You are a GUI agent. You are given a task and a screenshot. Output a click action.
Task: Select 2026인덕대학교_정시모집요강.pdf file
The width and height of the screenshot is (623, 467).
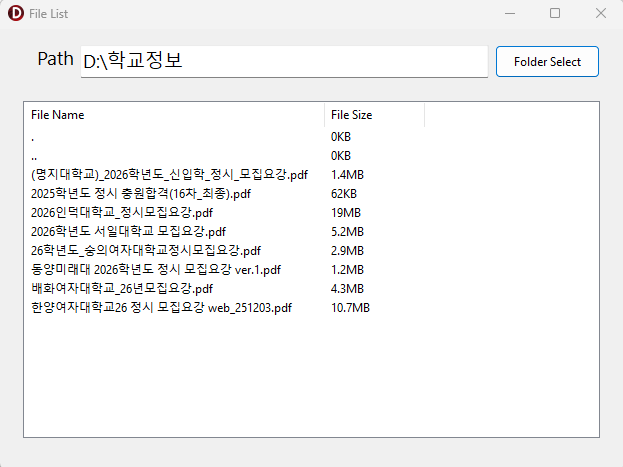122,213
